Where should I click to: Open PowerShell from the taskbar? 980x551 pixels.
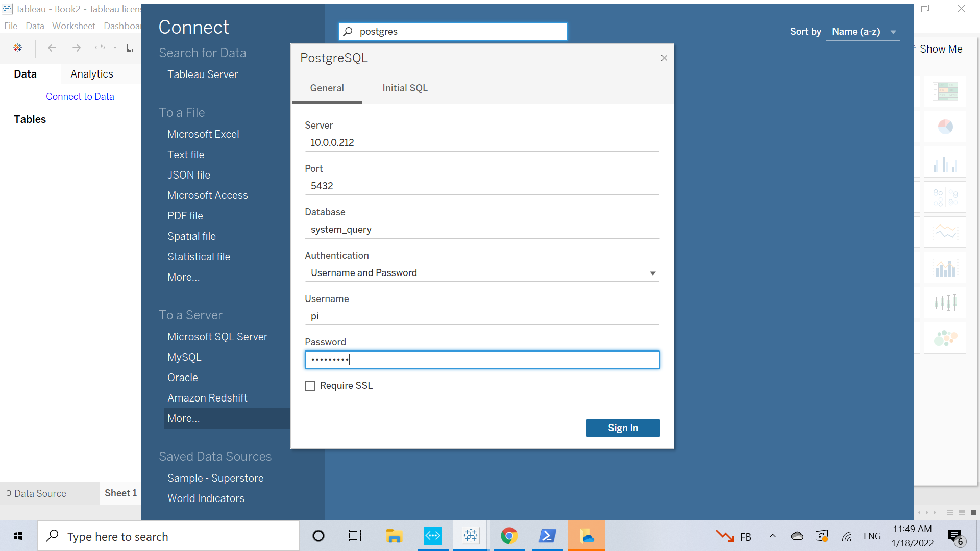(x=547, y=536)
